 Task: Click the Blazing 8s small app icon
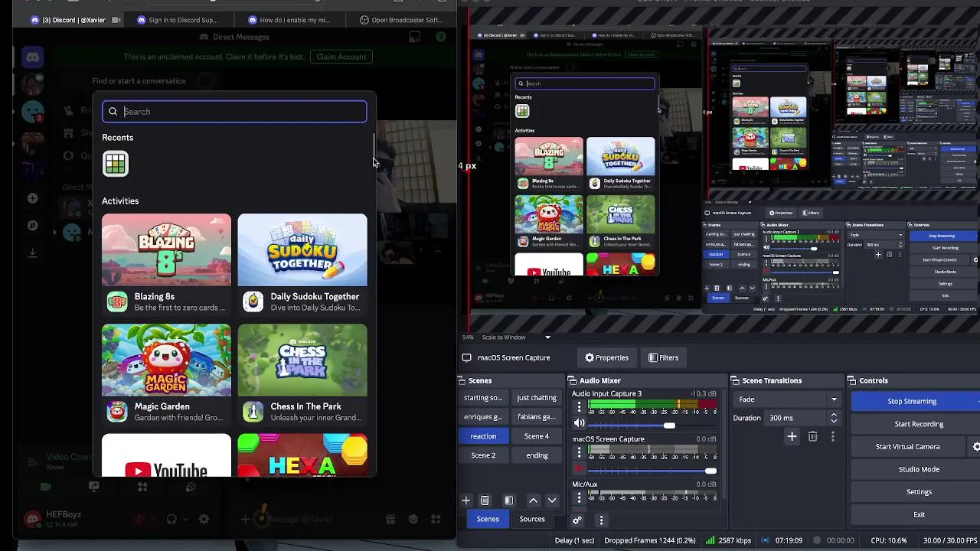[117, 302]
